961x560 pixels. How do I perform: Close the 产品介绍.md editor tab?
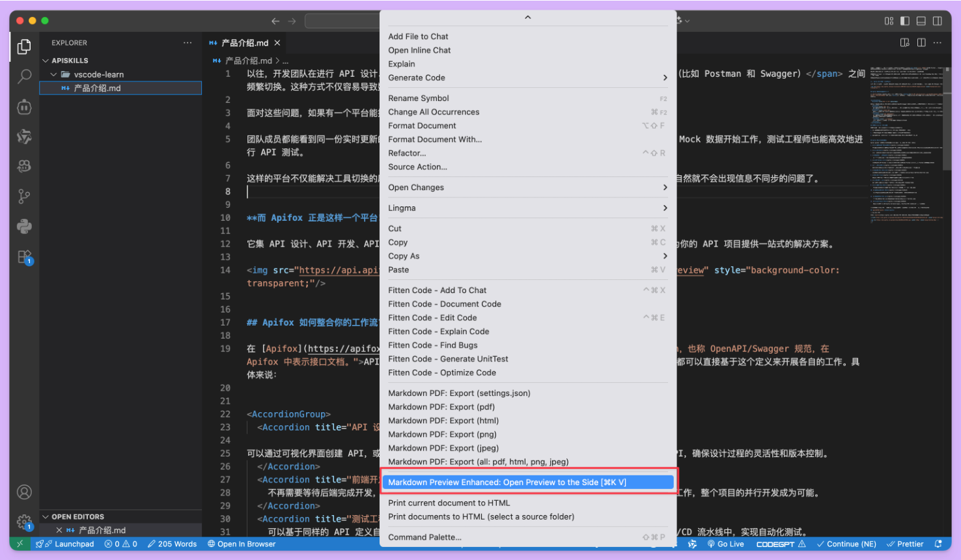pyautogui.click(x=277, y=43)
